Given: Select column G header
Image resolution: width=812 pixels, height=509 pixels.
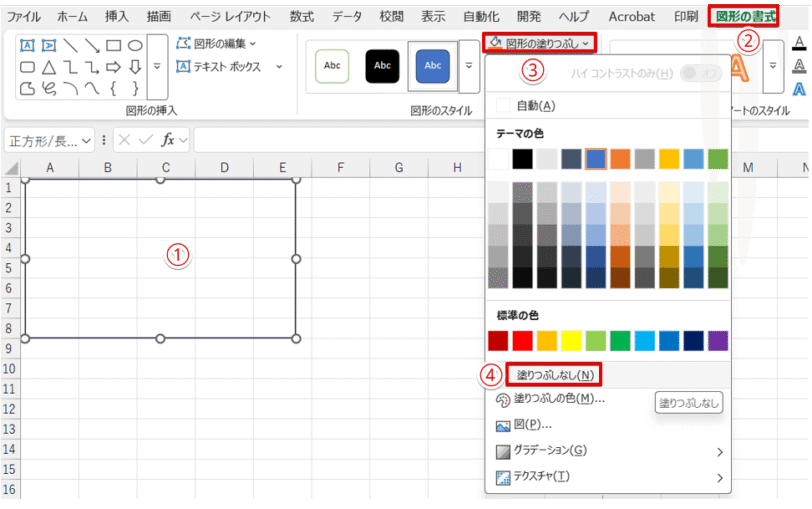Looking at the screenshot, I should [399, 168].
